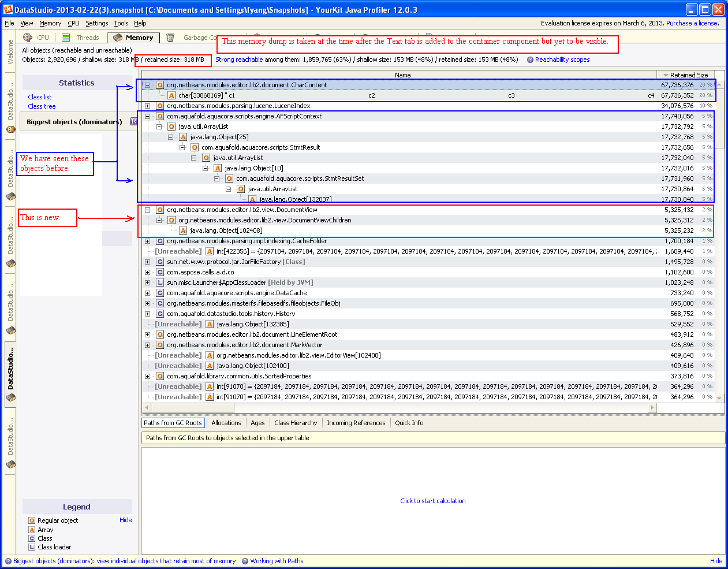Click the class loader icon of the AppClassLoader row
The image size is (728, 569).
[160, 282]
